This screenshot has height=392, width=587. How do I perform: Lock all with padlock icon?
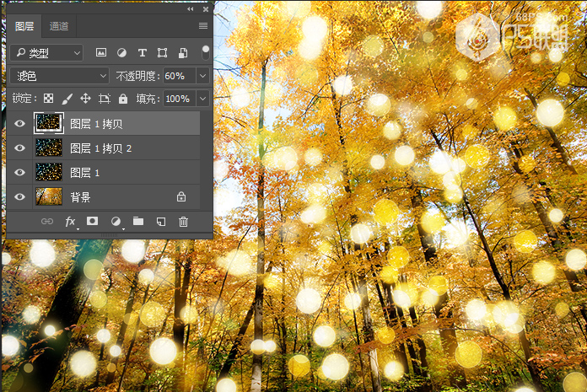coord(123,99)
